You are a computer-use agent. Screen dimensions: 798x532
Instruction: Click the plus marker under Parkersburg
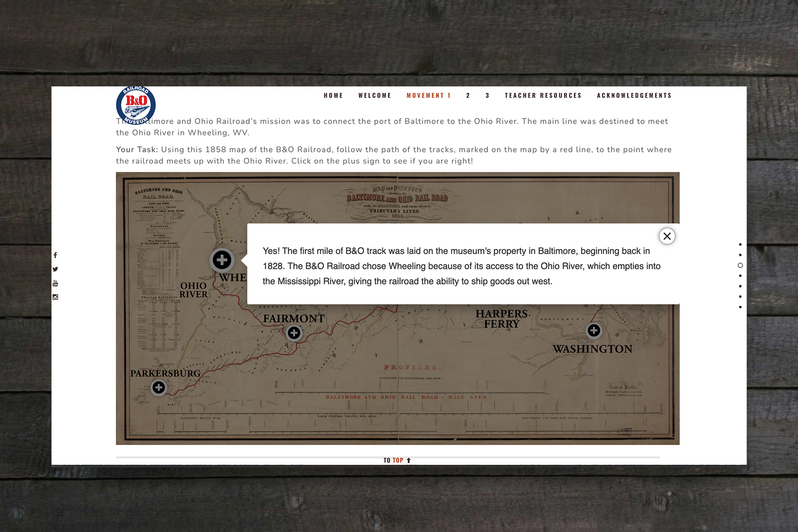point(159,387)
